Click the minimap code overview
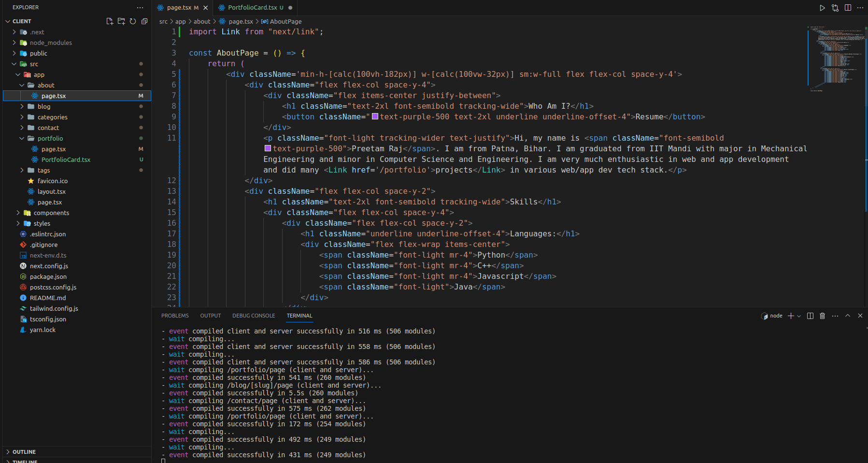Screen dimensions: 868x463 coord(836,58)
